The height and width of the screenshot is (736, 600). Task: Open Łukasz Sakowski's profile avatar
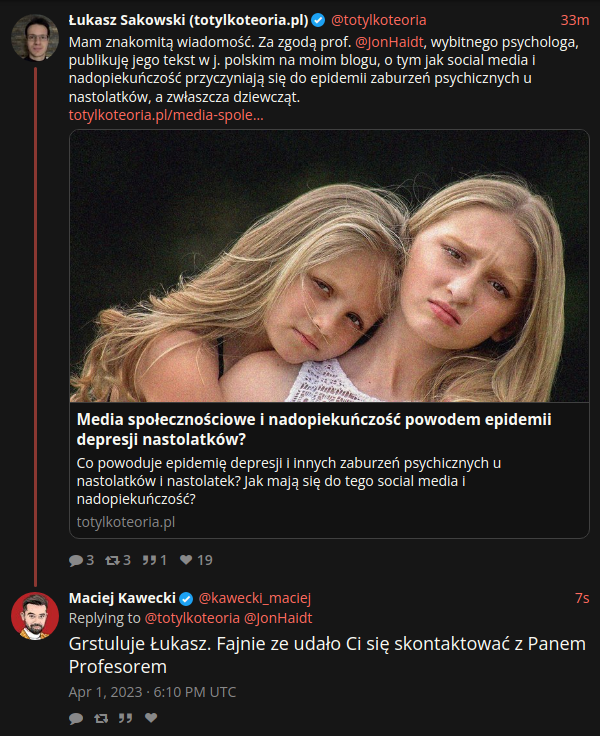[x=35, y=38]
